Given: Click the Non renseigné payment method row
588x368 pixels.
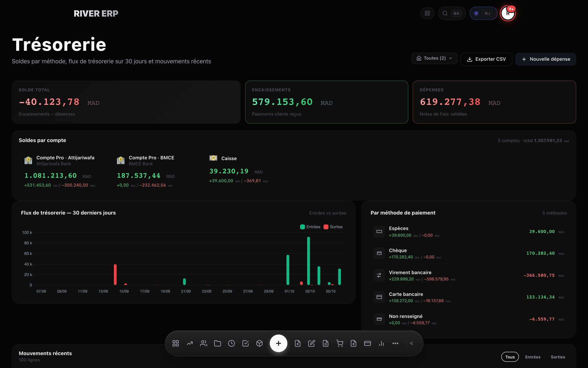Looking at the screenshot, I should [468, 319].
